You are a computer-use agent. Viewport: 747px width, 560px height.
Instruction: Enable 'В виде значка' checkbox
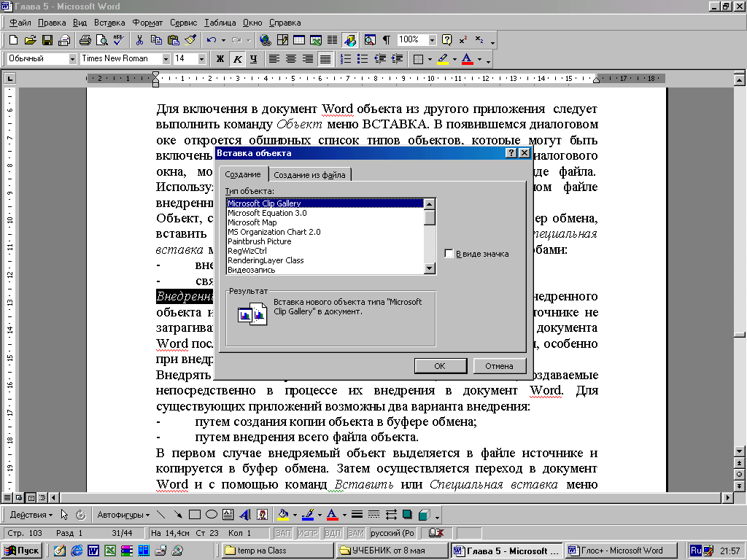(449, 253)
